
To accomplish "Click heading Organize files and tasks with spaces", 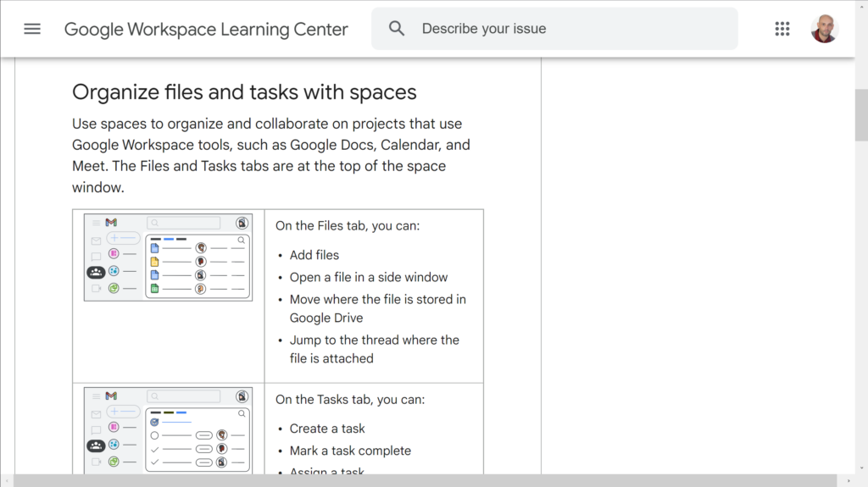I will 244,92.
